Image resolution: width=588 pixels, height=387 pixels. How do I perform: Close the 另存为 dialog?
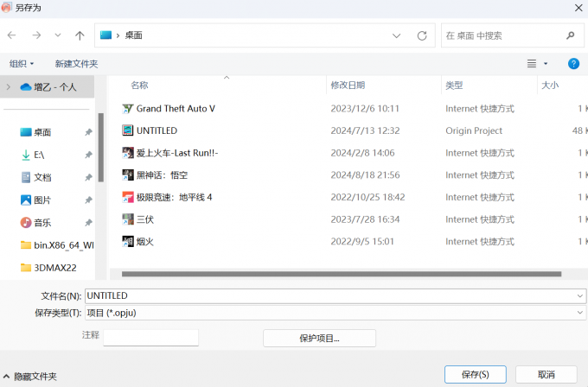(578, 8)
